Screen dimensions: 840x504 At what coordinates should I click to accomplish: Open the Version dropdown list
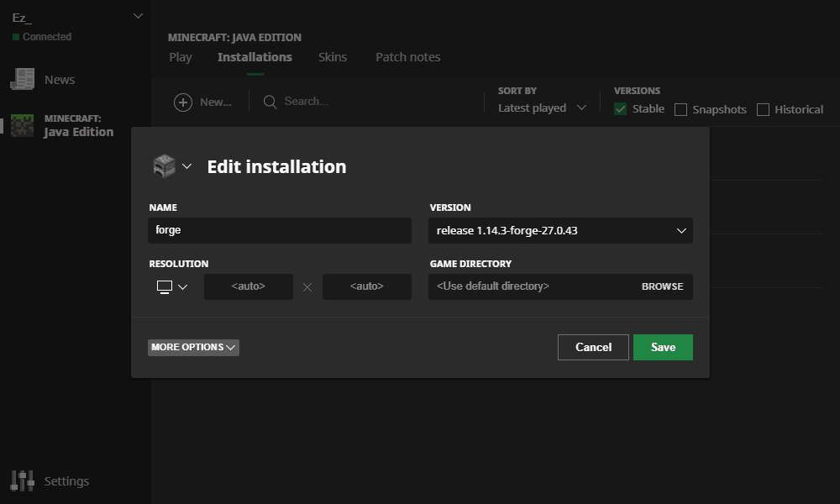pyautogui.click(x=560, y=231)
